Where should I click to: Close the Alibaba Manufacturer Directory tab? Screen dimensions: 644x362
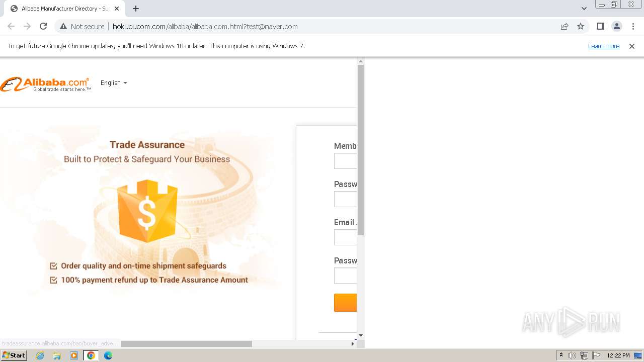pyautogui.click(x=117, y=9)
